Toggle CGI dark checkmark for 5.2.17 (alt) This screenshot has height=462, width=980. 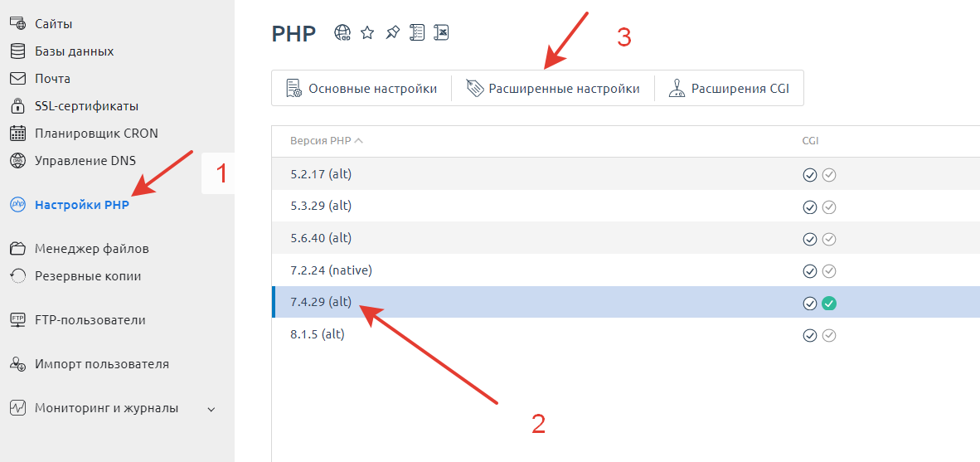(x=810, y=175)
